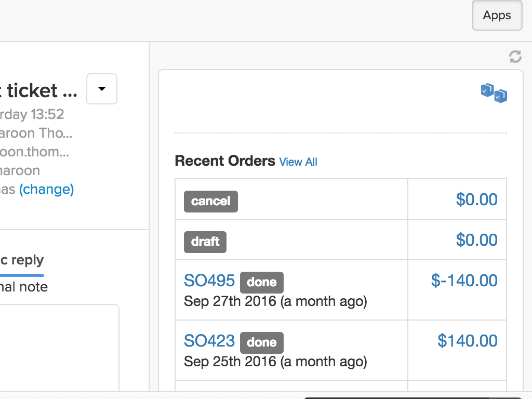
Task: Open sales order SO423
Action: (209, 341)
